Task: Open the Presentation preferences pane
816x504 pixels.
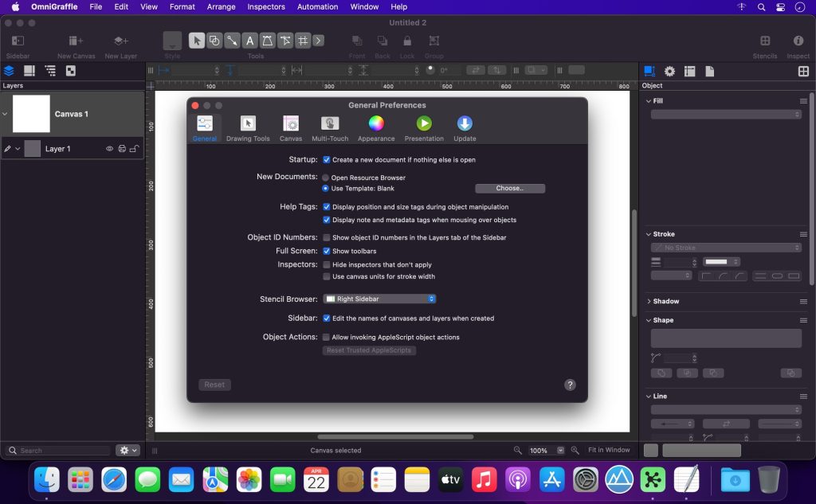Action: click(424, 127)
